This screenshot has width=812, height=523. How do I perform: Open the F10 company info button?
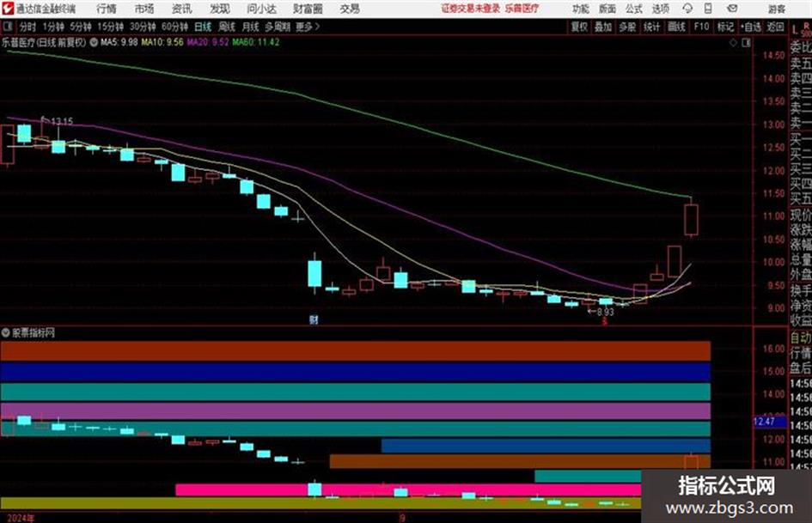click(x=701, y=27)
